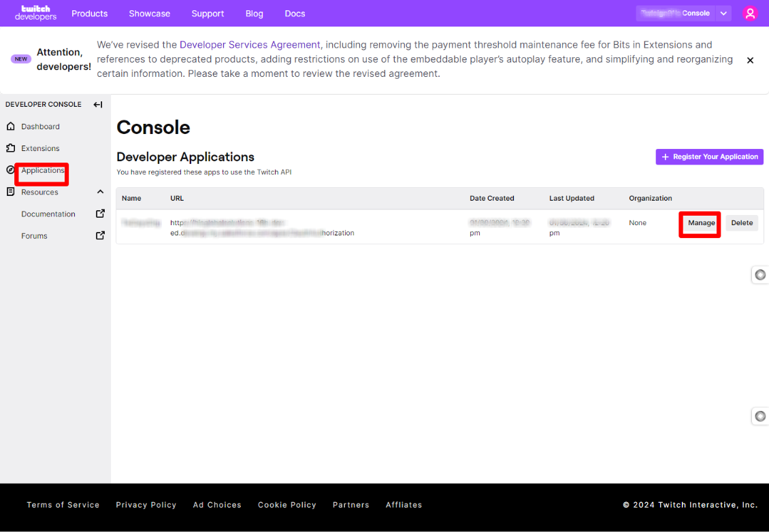This screenshot has height=532, width=769.
Task: Open Documentation from Resources
Action: click(x=48, y=214)
